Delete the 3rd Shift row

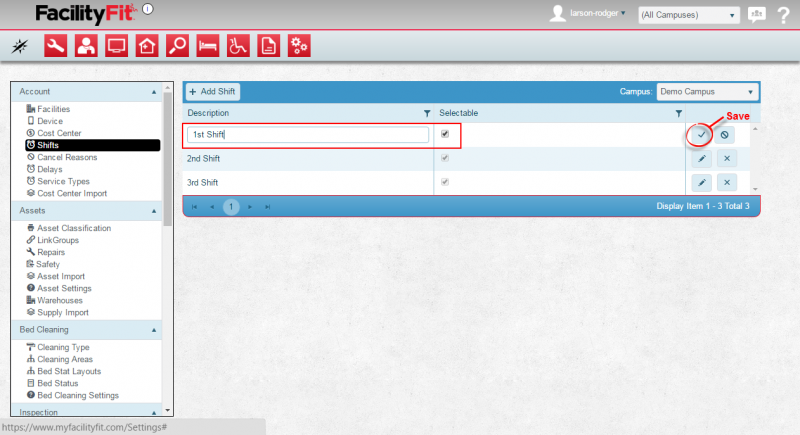tap(727, 183)
